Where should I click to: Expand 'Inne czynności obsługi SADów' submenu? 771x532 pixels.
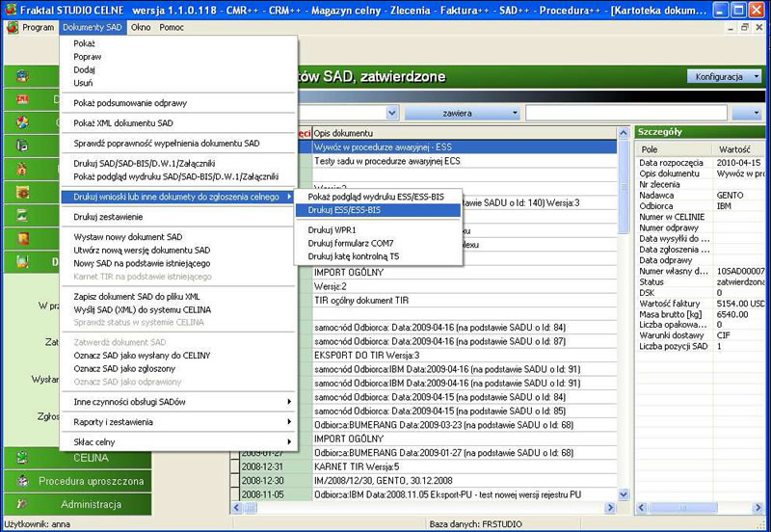tap(178, 402)
